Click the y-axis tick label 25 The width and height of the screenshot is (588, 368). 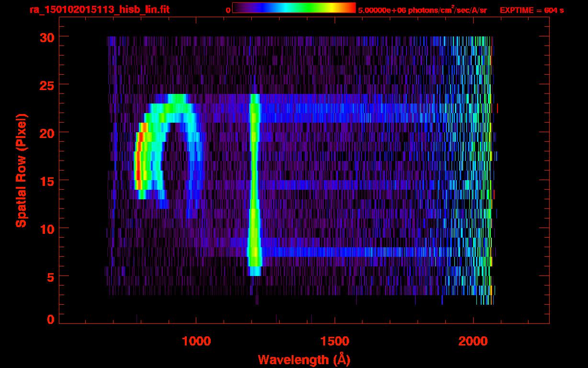point(46,85)
